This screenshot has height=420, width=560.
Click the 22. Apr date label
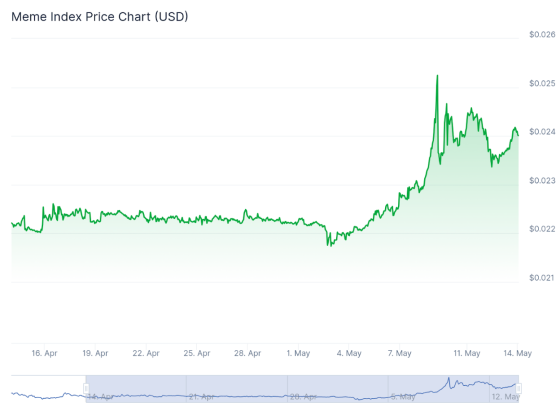click(x=146, y=353)
